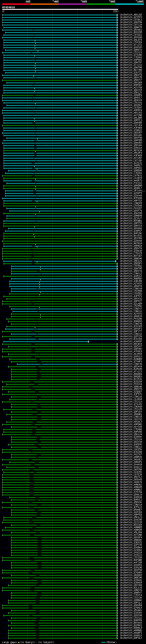Click the red 20% identity legend bar

coord(16,4)
